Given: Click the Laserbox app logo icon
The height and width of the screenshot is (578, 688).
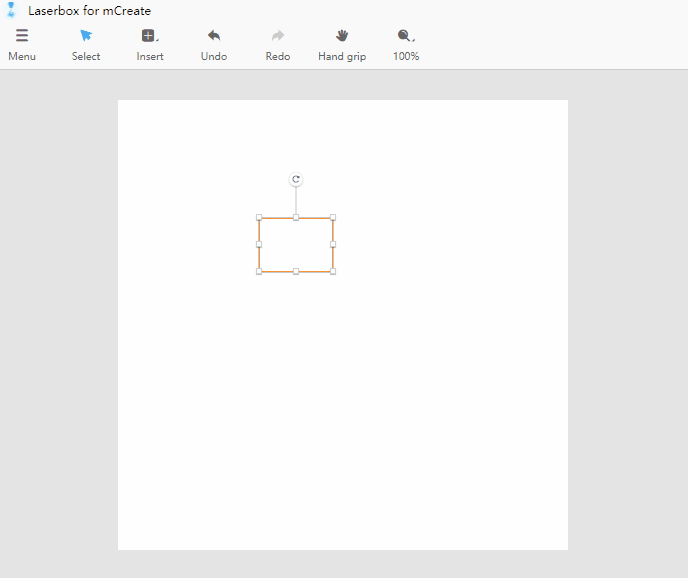Looking at the screenshot, I should coord(11,10).
